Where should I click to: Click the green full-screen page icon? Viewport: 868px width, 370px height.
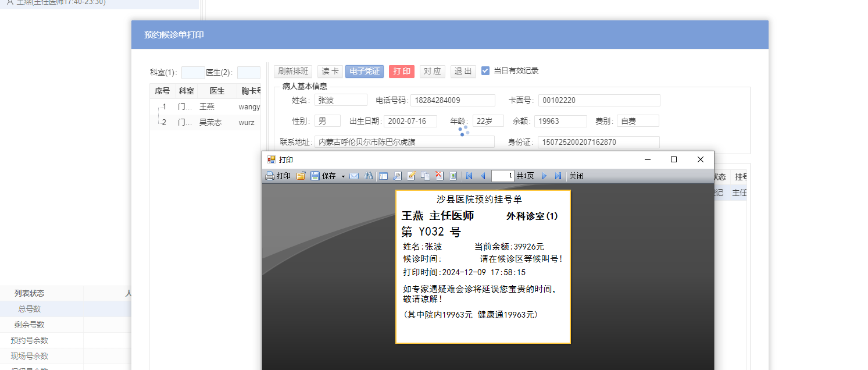coord(453,176)
